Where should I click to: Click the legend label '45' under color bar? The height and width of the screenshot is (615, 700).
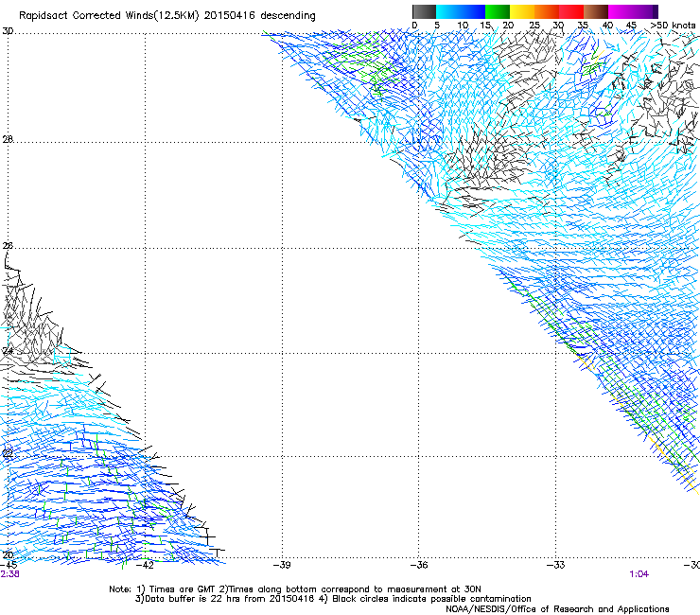point(631,26)
